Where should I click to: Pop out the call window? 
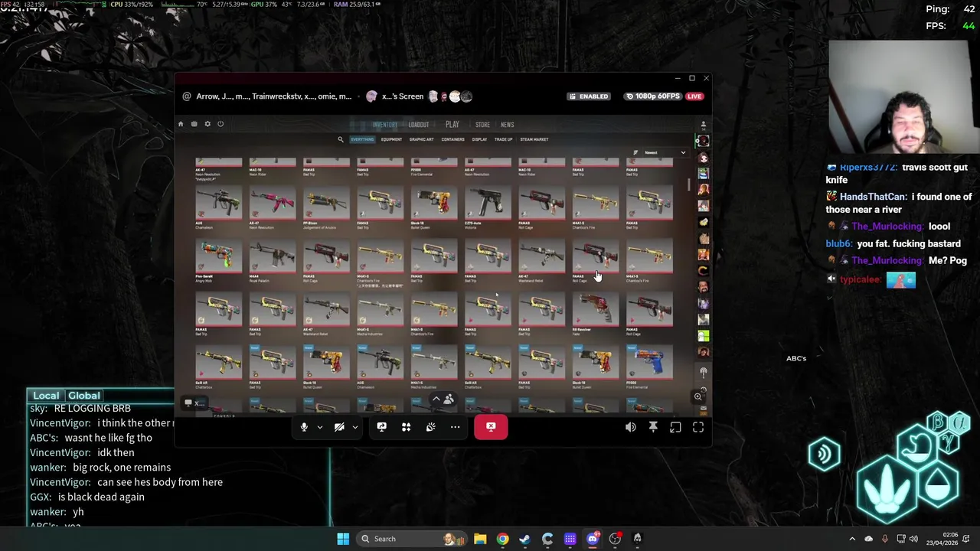(x=675, y=428)
